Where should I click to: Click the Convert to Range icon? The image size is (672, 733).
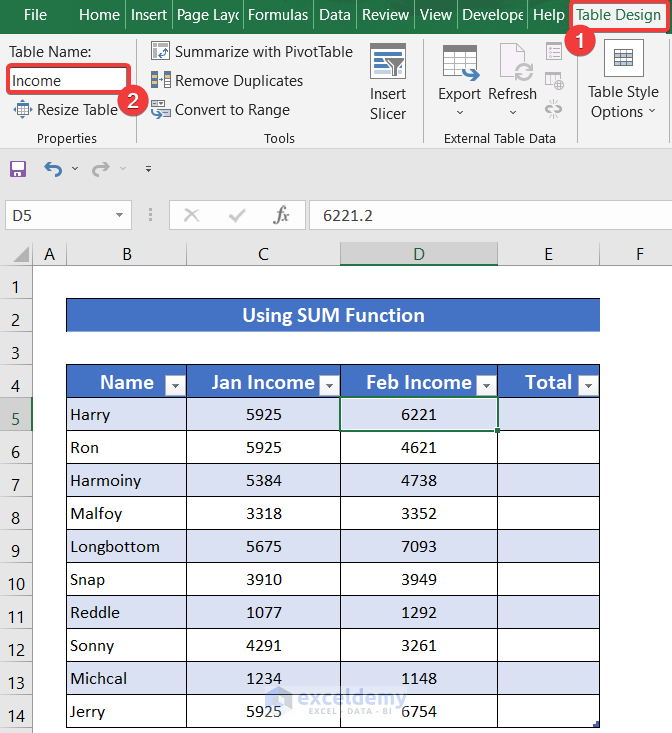point(160,110)
